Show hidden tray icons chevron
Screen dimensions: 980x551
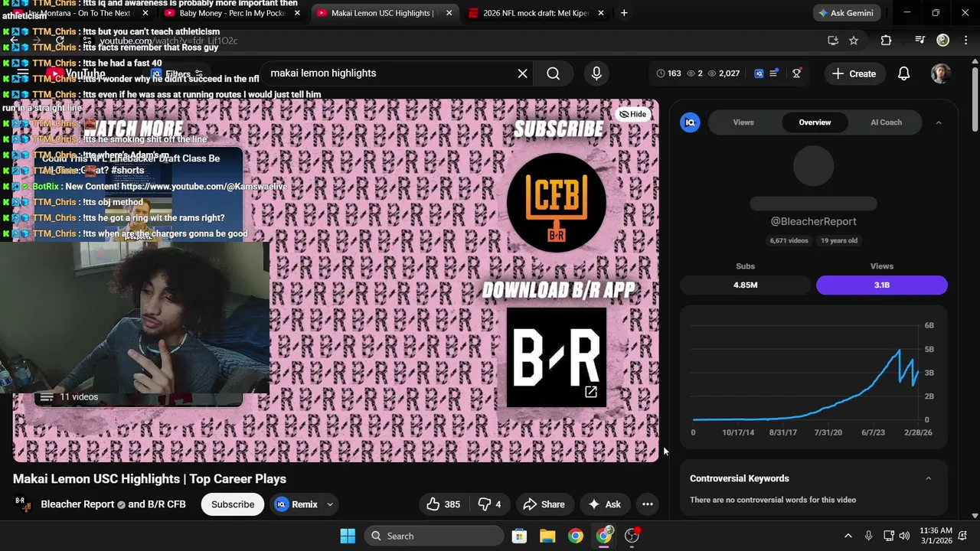pos(848,536)
